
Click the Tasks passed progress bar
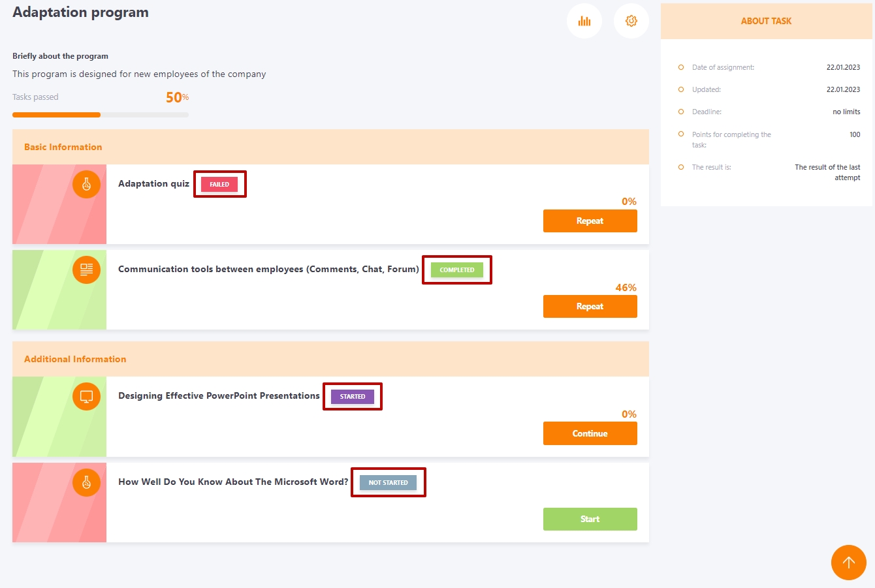(101, 115)
